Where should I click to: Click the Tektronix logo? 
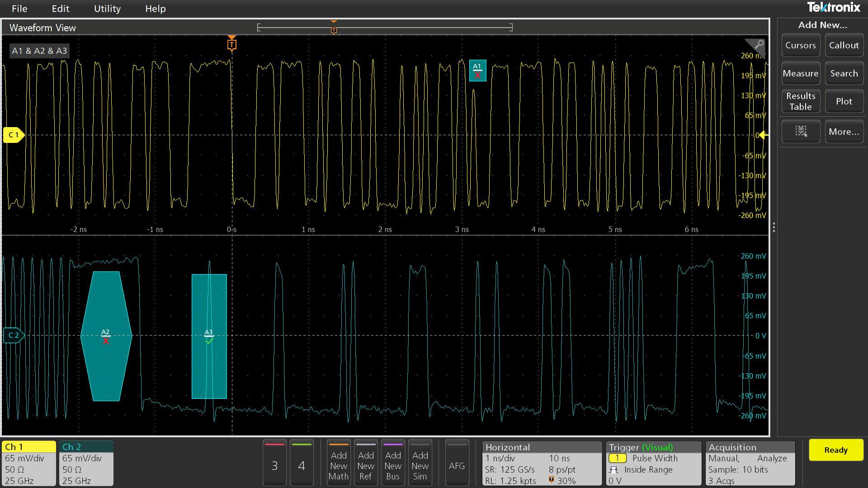[834, 7]
